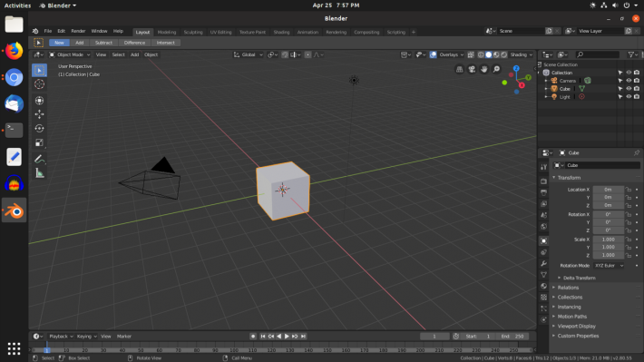Image resolution: width=644 pixels, height=362 pixels.
Task: Select the Cursor tool
Action: [x=39, y=84]
